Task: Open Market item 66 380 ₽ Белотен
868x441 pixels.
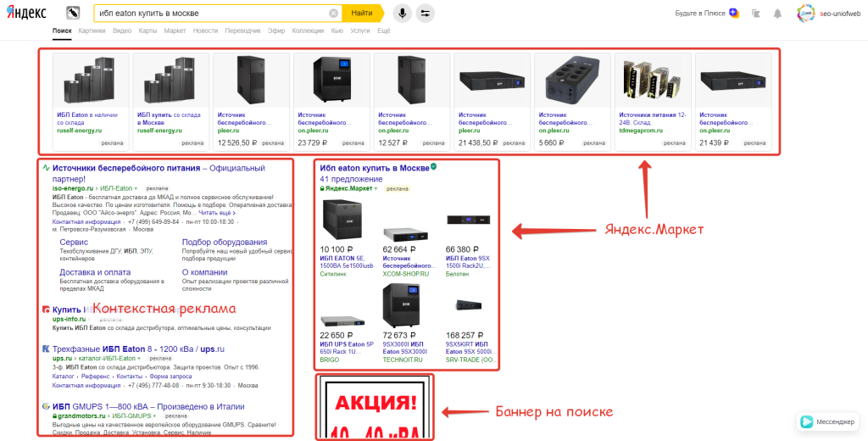Action: click(x=468, y=237)
